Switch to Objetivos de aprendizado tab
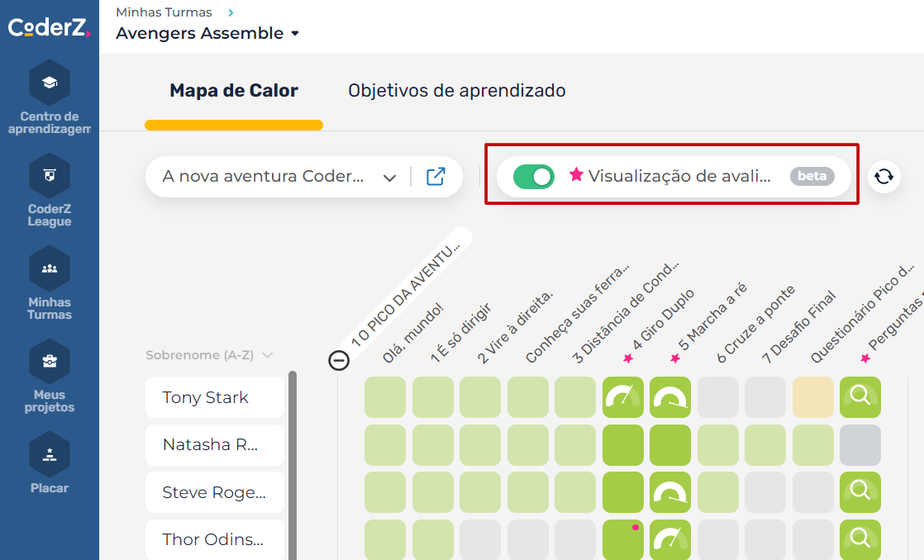Viewport: 924px width, 560px height. pos(456,91)
